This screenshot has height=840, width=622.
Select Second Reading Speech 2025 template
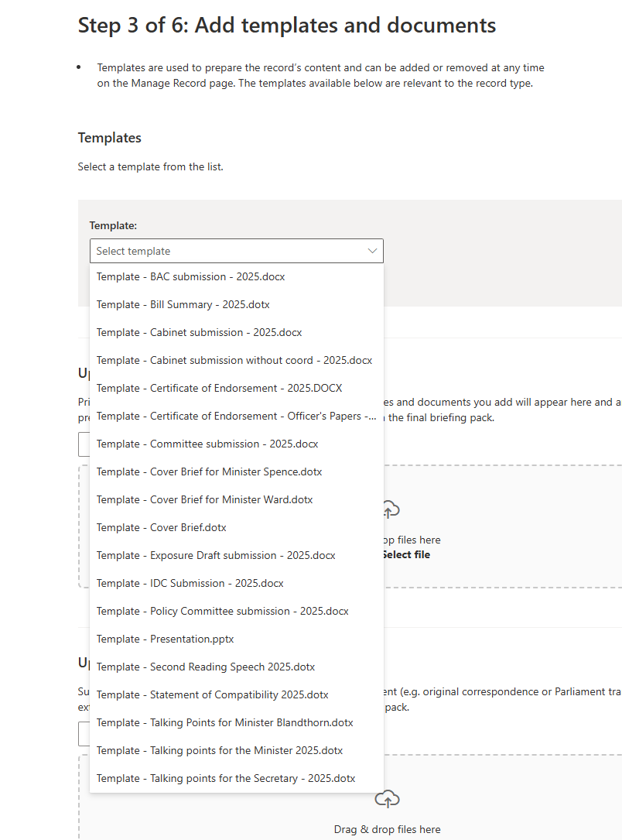click(x=205, y=667)
